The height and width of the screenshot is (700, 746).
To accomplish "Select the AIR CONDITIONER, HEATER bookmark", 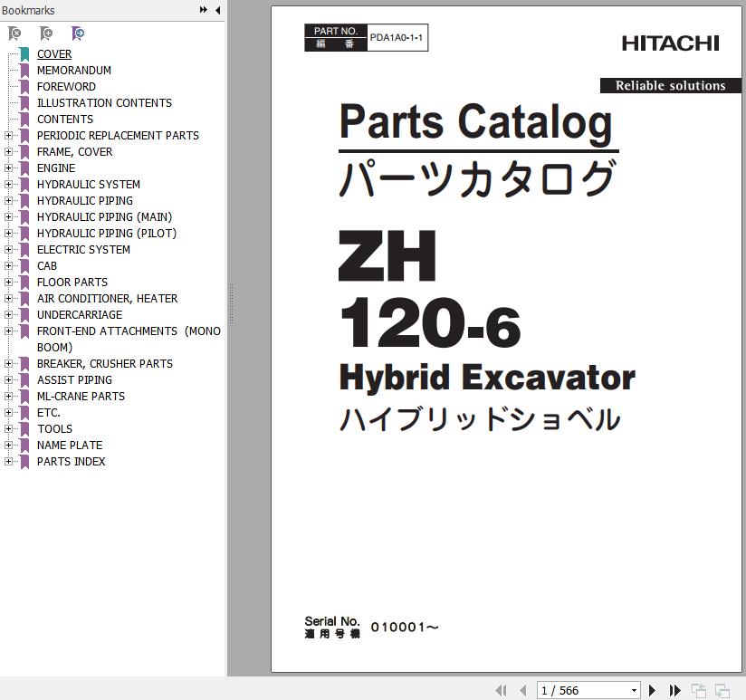I will (x=107, y=298).
